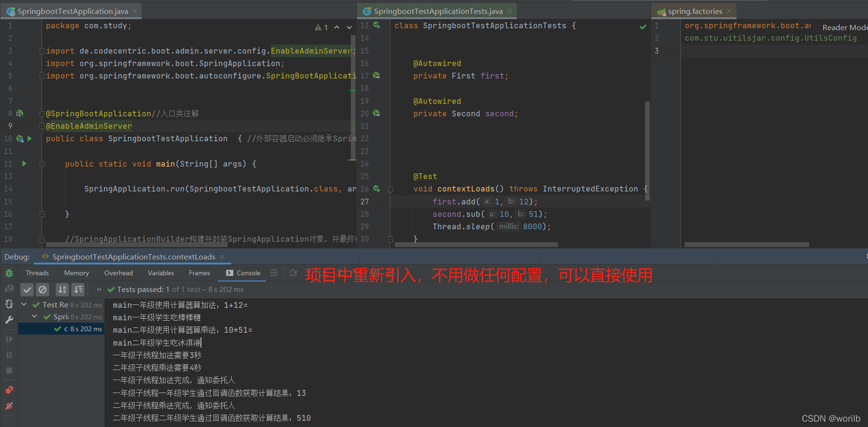Screen dimensions: 868x427
Task: Switch to the Memory debug tab
Action: click(x=77, y=273)
